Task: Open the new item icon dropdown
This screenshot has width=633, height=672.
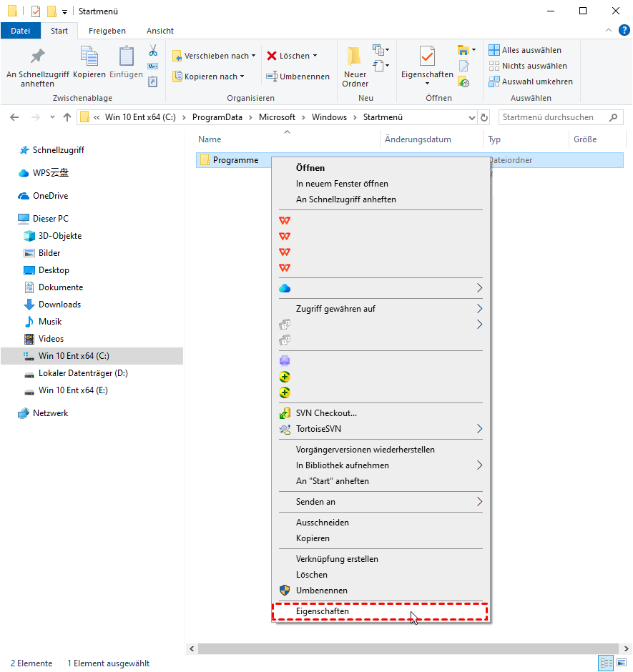Action: [x=381, y=50]
